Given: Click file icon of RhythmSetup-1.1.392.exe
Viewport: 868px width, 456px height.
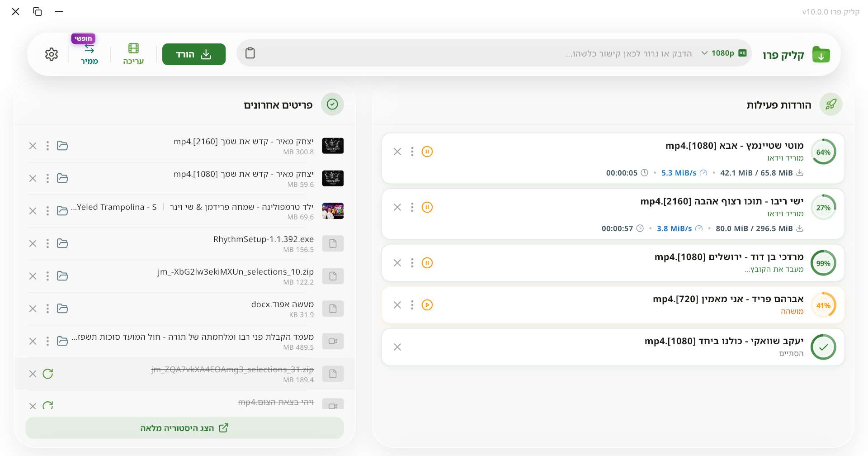Looking at the screenshot, I should click(x=333, y=243).
